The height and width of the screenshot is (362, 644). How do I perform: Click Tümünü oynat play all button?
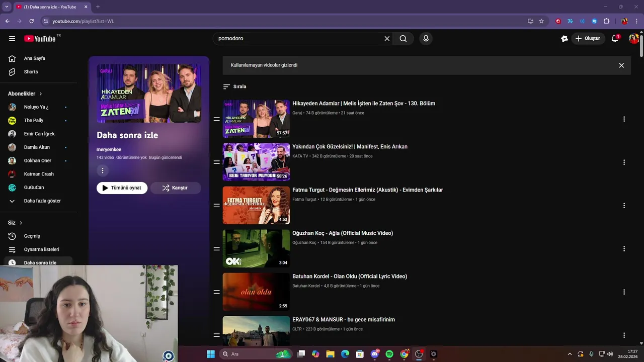coord(122,188)
